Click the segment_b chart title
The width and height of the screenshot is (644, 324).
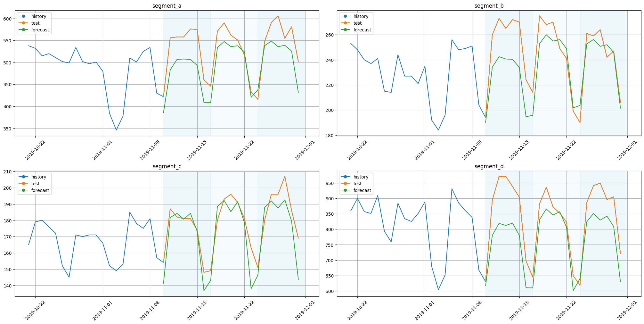(489, 6)
